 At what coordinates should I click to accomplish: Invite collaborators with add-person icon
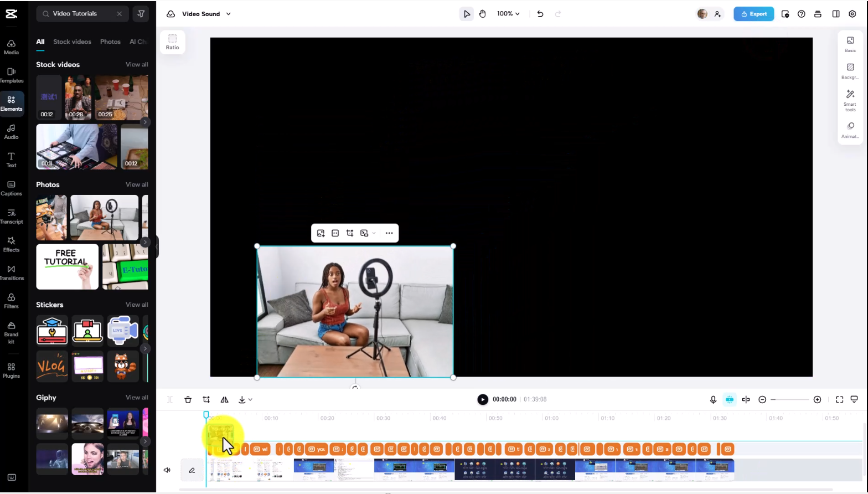click(717, 14)
